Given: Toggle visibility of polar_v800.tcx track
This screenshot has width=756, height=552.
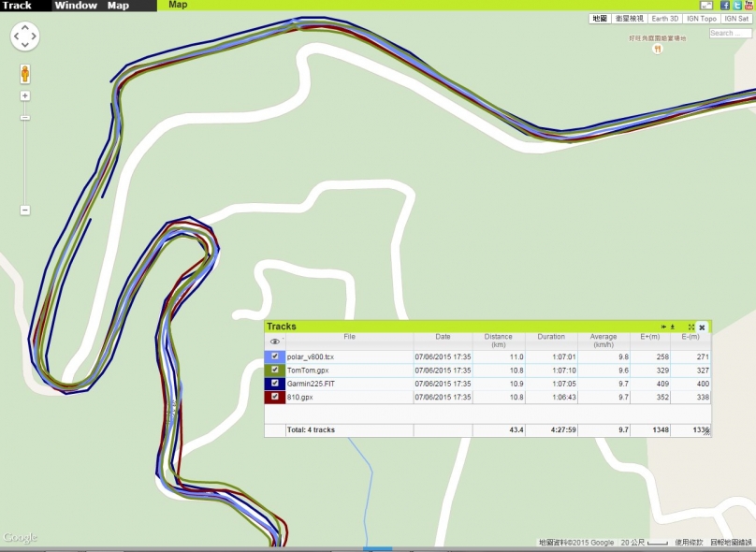Looking at the screenshot, I should tap(275, 356).
